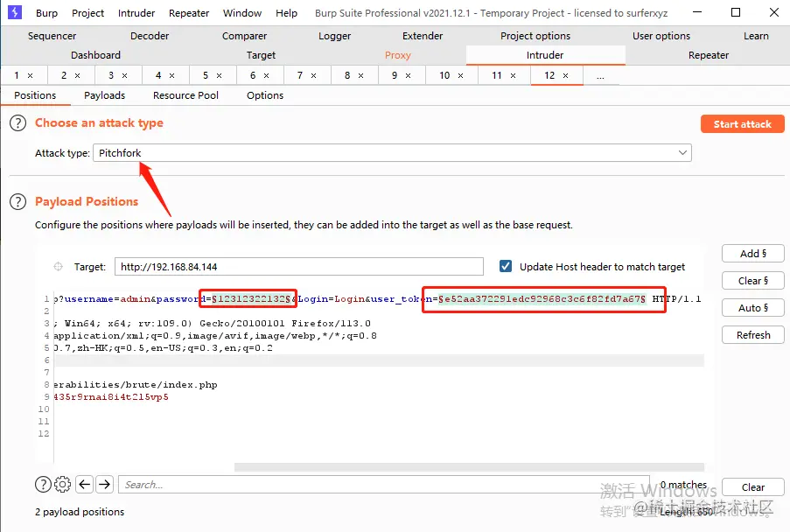This screenshot has width=790, height=532.
Task: Click the Clear search button
Action: pos(752,487)
